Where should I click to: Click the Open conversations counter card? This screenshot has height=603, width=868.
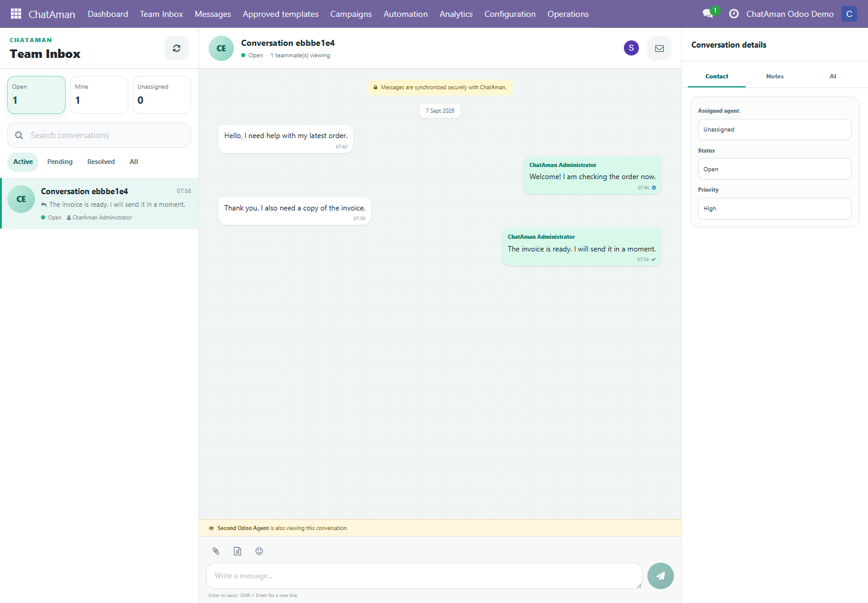(36, 95)
